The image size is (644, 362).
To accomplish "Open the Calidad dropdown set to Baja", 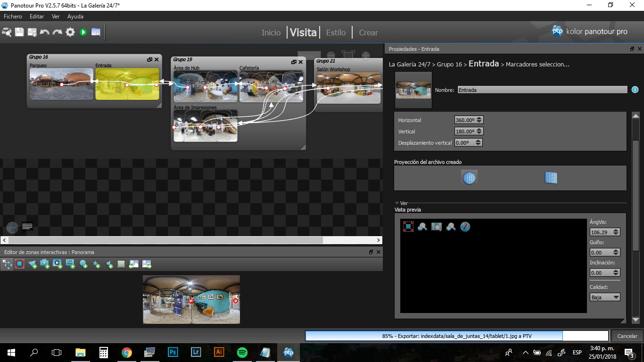I will click(x=605, y=297).
